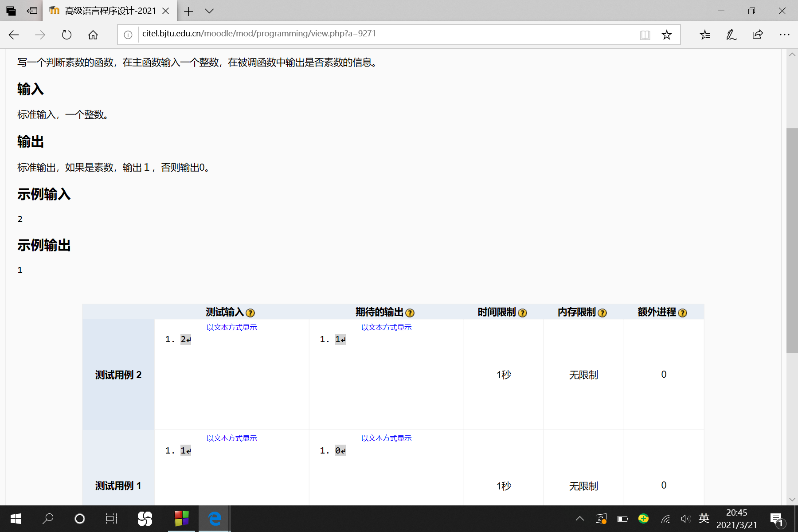Image resolution: width=798 pixels, height=532 pixels.
Task: Open the tabs you've set aside
Action: pyautogui.click(x=11, y=11)
